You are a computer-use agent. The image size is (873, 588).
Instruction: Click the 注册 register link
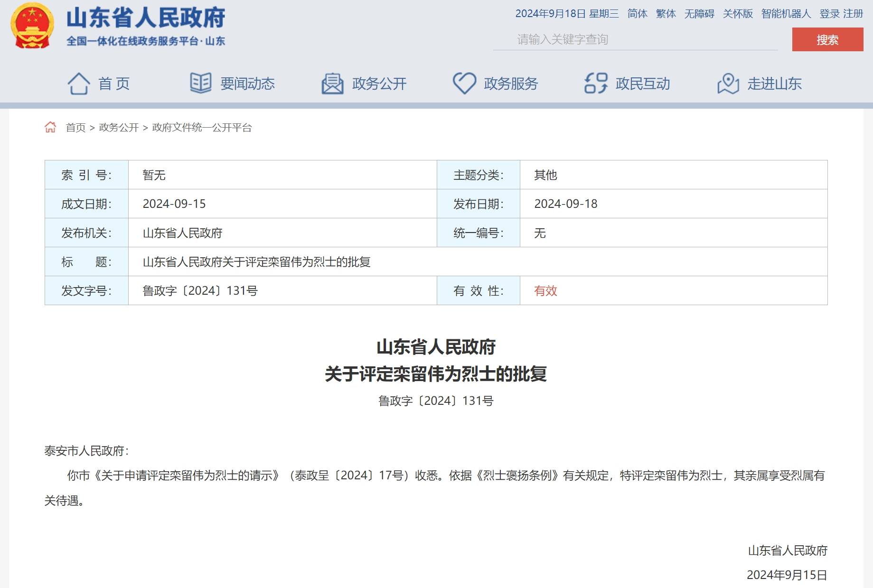tap(853, 14)
